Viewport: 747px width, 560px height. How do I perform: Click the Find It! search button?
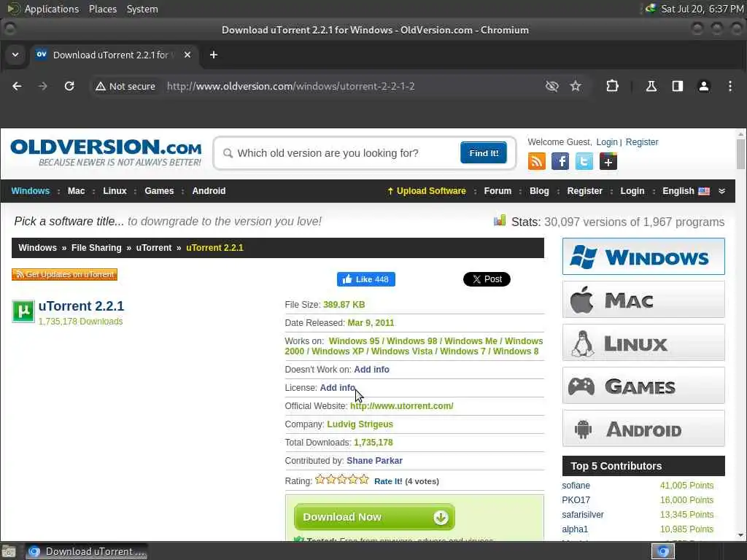[x=484, y=153]
